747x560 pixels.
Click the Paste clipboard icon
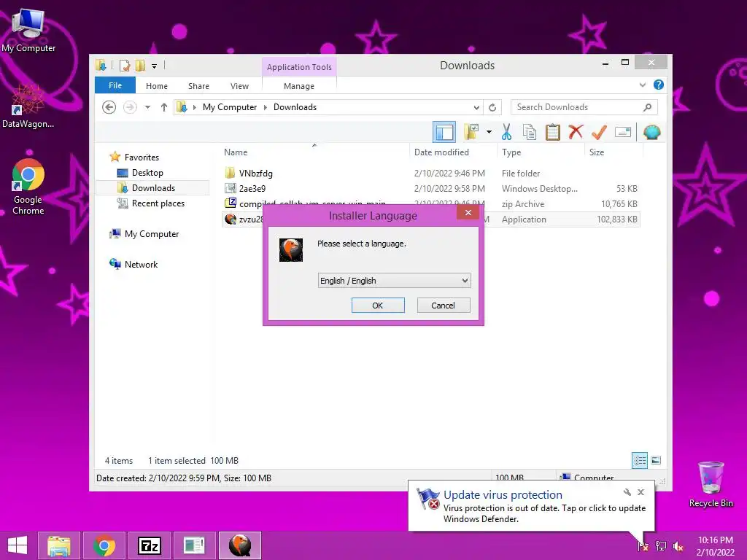point(553,132)
